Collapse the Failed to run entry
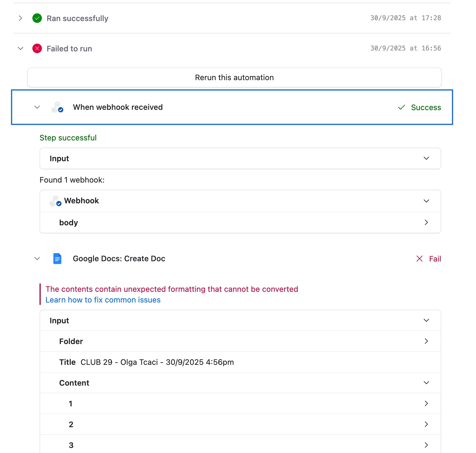 point(21,48)
